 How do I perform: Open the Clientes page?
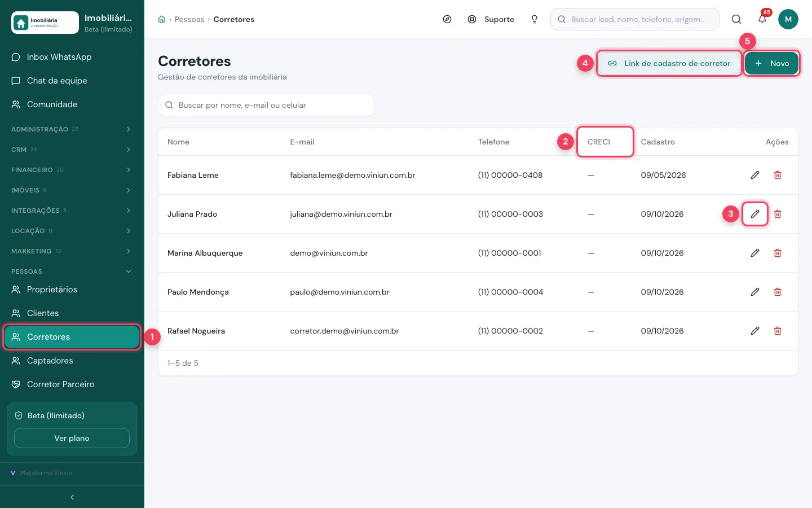[x=72, y=313]
